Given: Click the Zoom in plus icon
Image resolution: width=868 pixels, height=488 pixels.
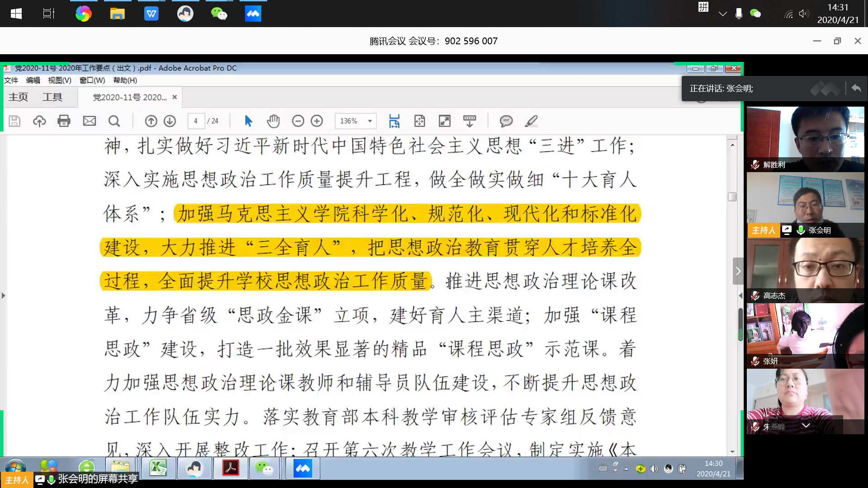Looking at the screenshot, I should coord(317,121).
